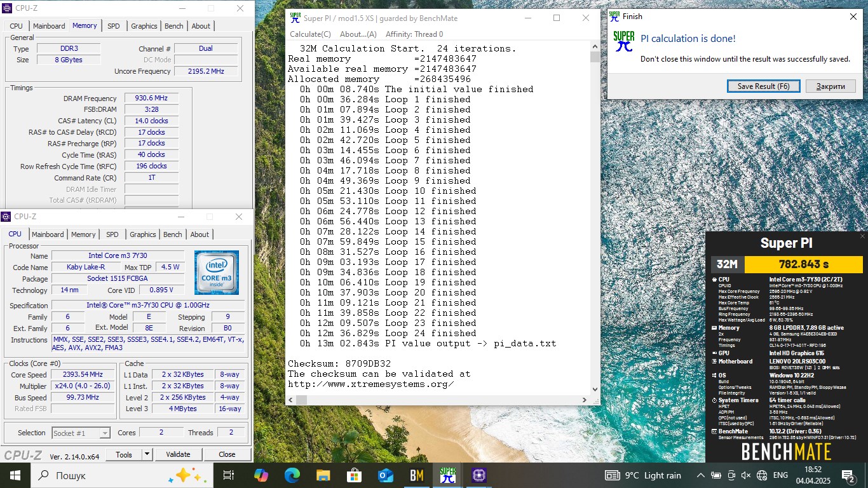Open Microsoft Edge from the taskbar
This screenshot has height=488, width=868.
click(292, 475)
